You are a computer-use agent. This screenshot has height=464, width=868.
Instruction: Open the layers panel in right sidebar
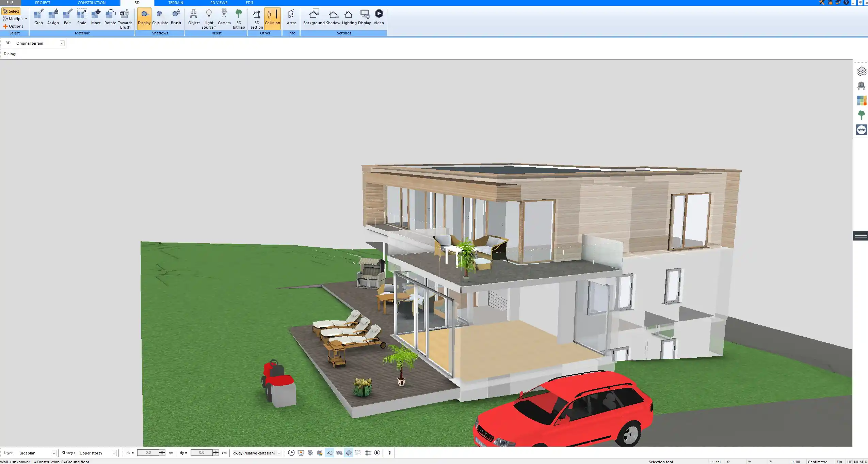pyautogui.click(x=862, y=71)
